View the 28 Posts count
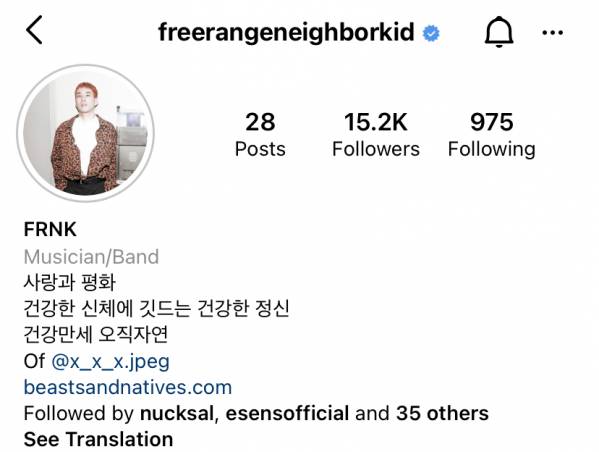The width and height of the screenshot is (599, 452). coord(260,134)
